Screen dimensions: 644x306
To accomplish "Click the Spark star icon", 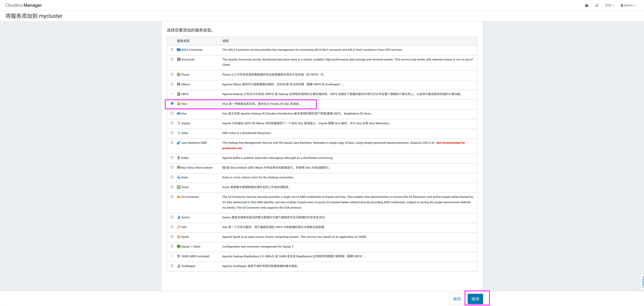I will (x=179, y=237).
